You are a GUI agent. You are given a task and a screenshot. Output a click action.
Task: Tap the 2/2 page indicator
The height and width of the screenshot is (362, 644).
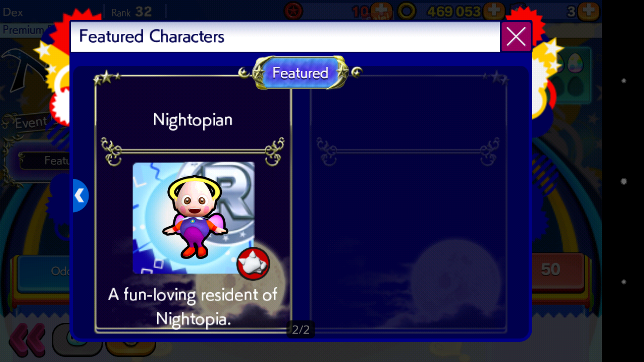point(301,329)
